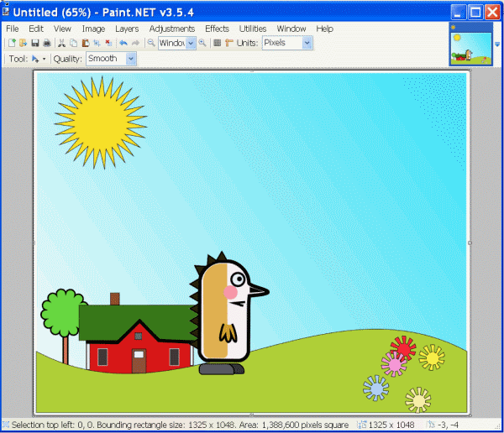Toggle the pixel grid icon
504x433 pixels.
(x=218, y=43)
